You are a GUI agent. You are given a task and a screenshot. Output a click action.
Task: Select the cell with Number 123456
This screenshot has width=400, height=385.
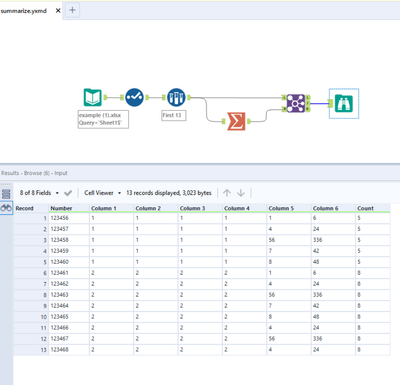(69, 218)
